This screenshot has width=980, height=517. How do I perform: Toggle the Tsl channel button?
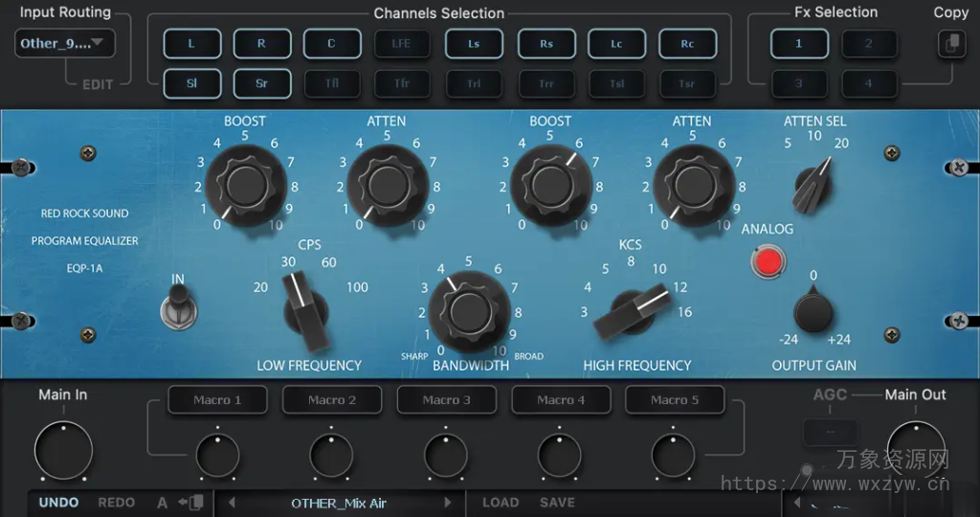[x=617, y=83]
